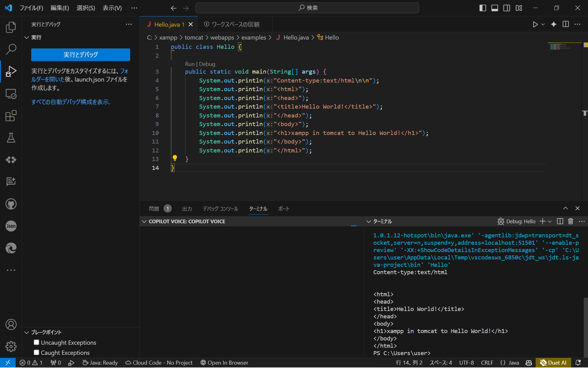Customize layout icon in title bar
This screenshot has width=588, height=368.
click(x=519, y=8)
